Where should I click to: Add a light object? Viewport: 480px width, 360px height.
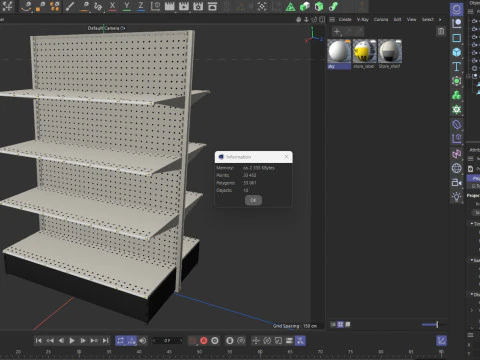pos(457,197)
